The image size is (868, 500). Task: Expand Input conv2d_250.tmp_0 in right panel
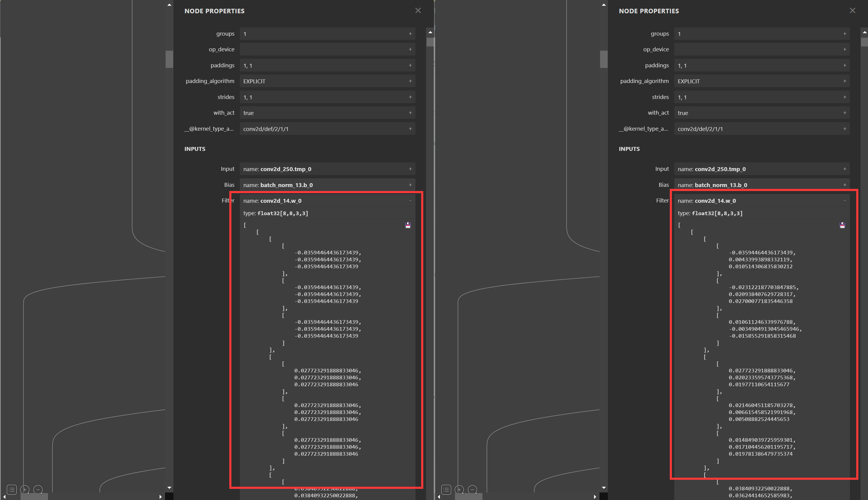844,169
